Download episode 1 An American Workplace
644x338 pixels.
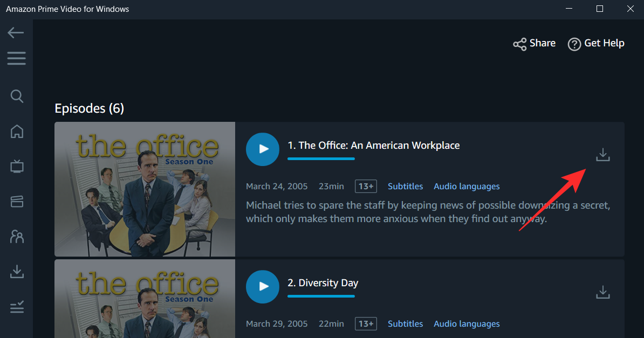[x=603, y=155]
